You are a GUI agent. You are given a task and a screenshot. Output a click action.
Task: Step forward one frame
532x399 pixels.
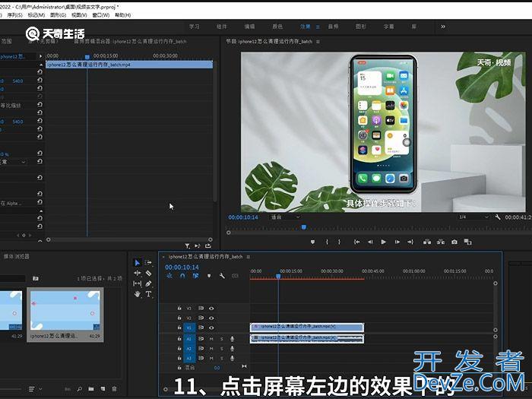(397, 242)
